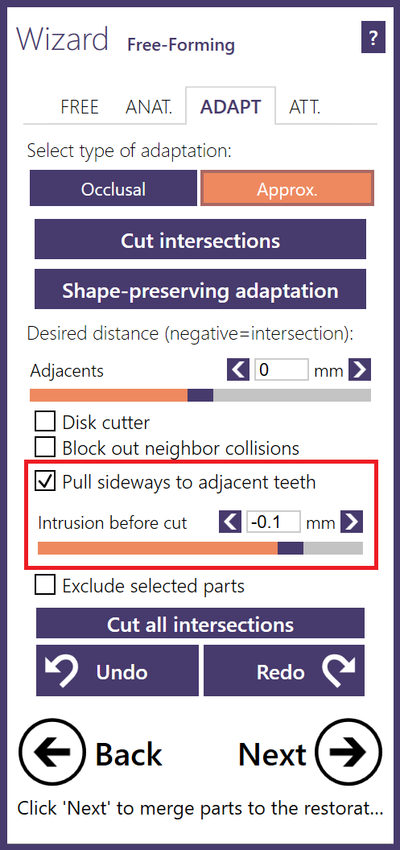Open the help question mark icon

click(372, 37)
